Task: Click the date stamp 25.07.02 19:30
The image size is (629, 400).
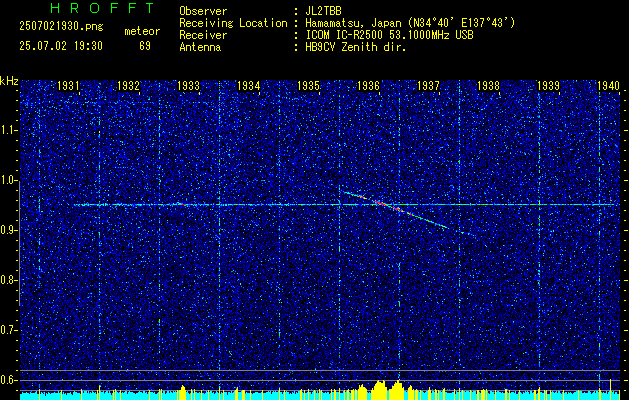Action: pyautogui.click(x=61, y=46)
